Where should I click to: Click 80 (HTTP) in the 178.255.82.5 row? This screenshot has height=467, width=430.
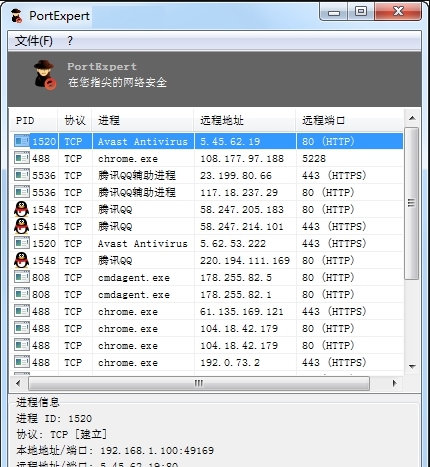pos(328,277)
